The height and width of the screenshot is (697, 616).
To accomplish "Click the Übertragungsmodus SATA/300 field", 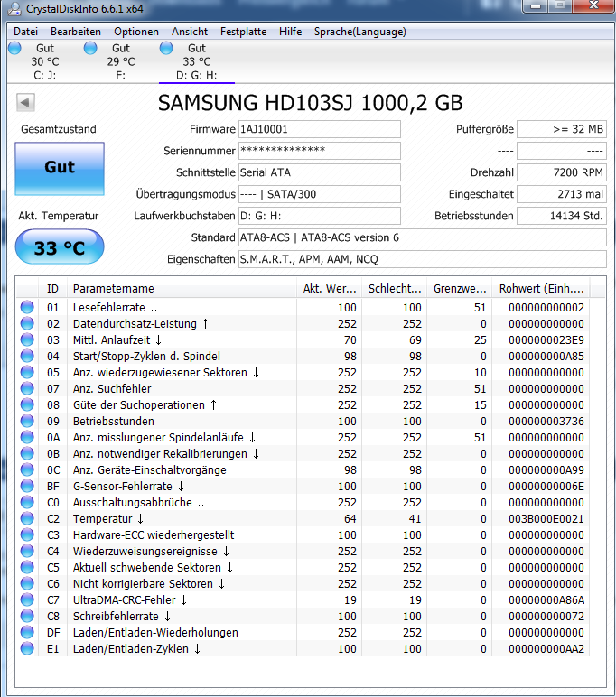I will (x=320, y=194).
